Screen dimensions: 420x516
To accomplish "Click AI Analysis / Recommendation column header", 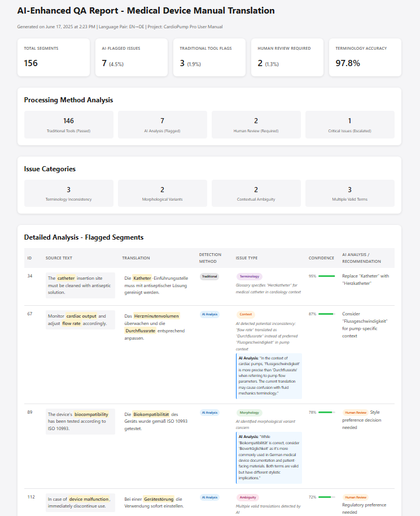I will (x=361, y=258).
